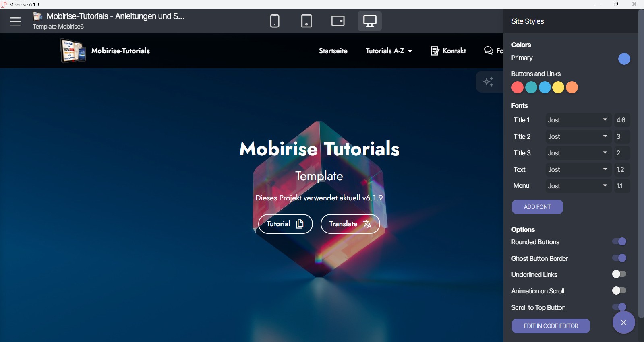644x342 pixels.
Task: Select Kontakt in the navigation bar
Action: click(448, 51)
